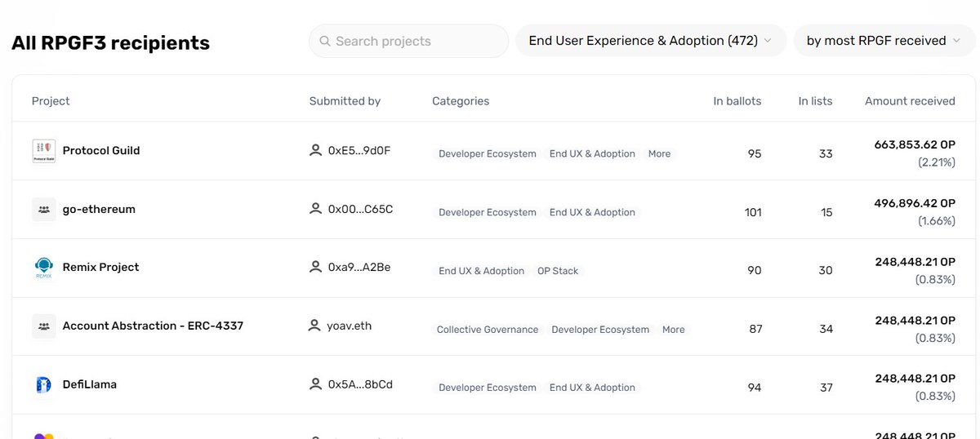Click lists count 33 for Protocol Guild
Screen dimensions: 980x439
826,153
